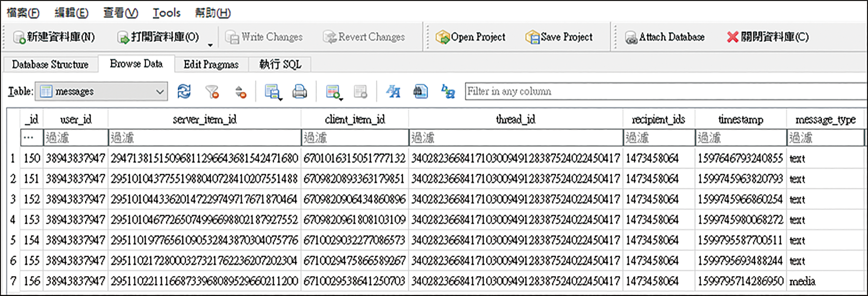The width and height of the screenshot is (868, 296).
Task: Click the Save Project button
Action: tap(559, 37)
